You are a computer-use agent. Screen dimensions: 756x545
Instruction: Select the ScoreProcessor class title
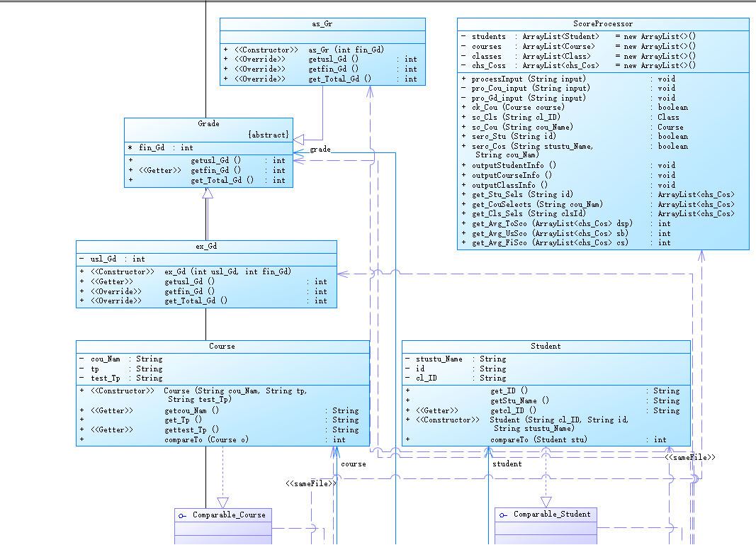[603, 23]
